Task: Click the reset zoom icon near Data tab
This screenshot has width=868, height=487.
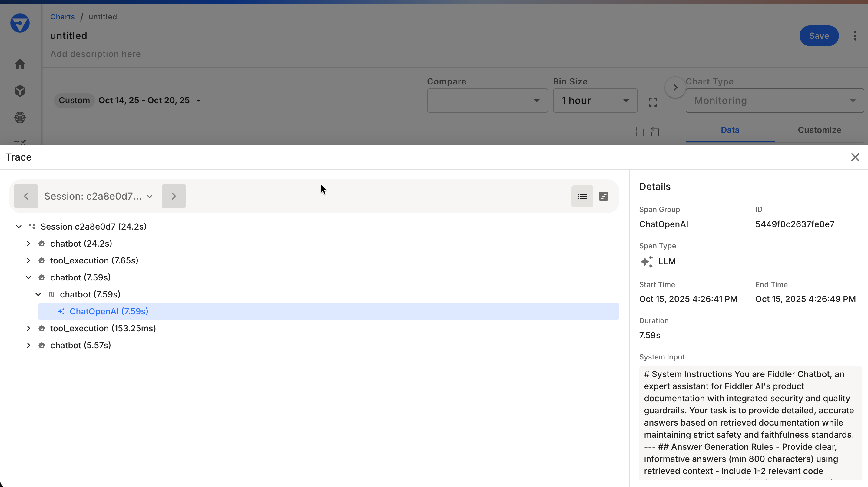Action: click(655, 132)
